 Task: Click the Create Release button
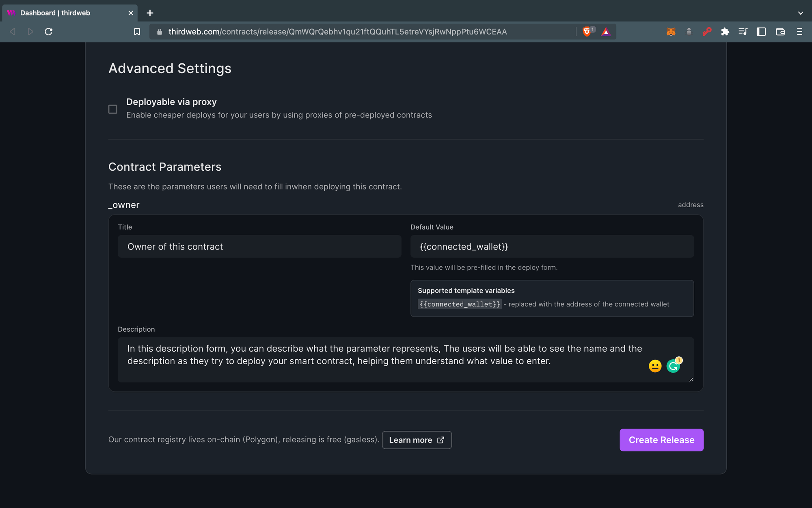click(x=661, y=440)
